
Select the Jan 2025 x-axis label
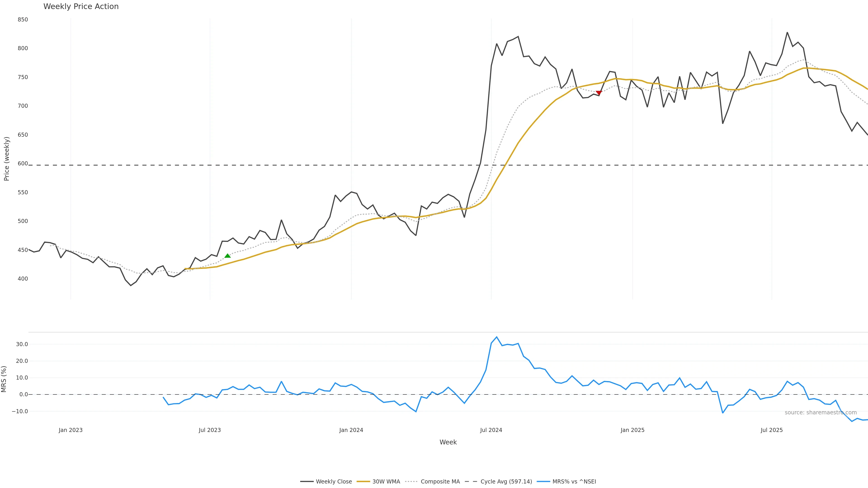(632, 430)
